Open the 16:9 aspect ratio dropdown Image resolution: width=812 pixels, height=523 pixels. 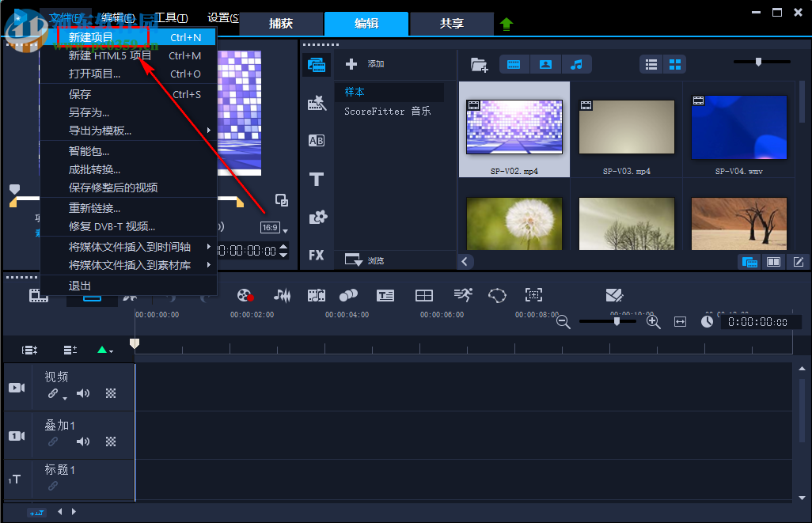click(x=274, y=228)
